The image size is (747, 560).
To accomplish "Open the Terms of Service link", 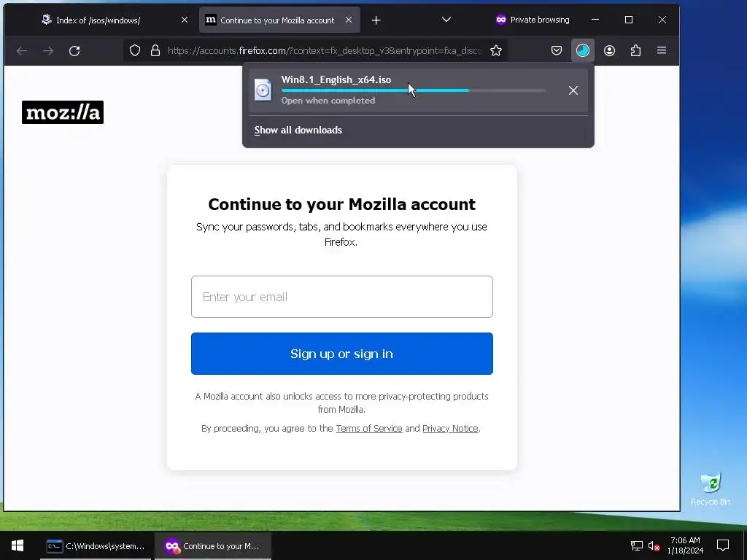I will pos(369,429).
